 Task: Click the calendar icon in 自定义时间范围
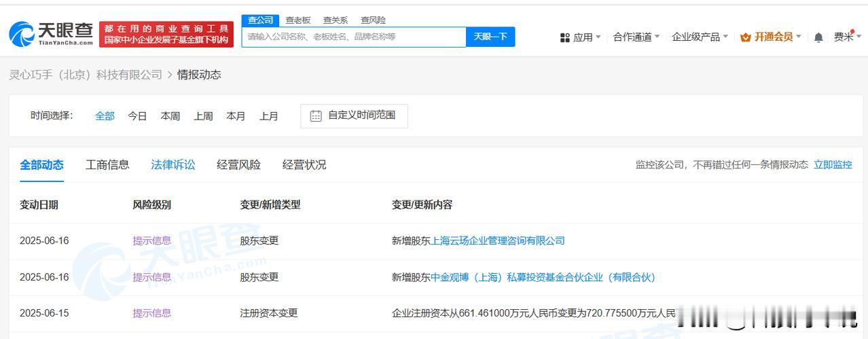tap(316, 115)
